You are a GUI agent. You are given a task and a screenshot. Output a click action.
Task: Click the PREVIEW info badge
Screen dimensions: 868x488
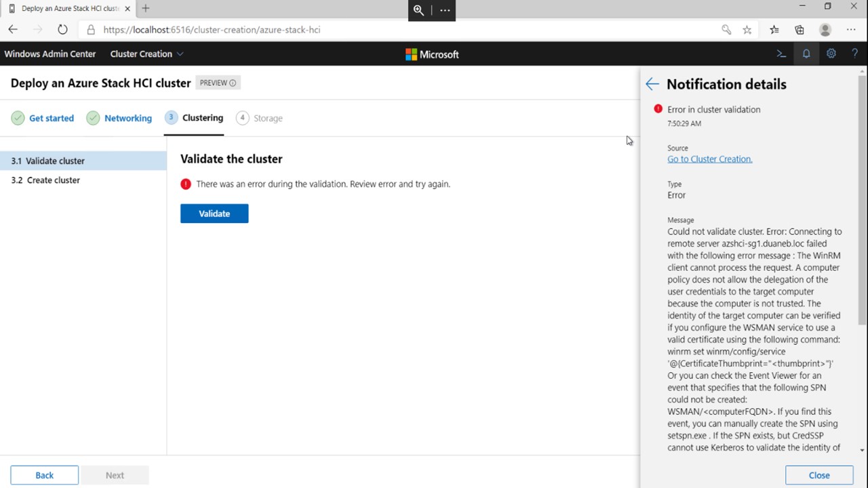pos(216,82)
